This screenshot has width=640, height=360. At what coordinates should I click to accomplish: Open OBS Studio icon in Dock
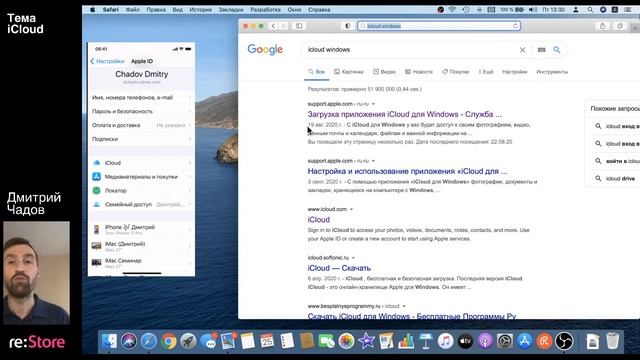click(x=564, y=341)
